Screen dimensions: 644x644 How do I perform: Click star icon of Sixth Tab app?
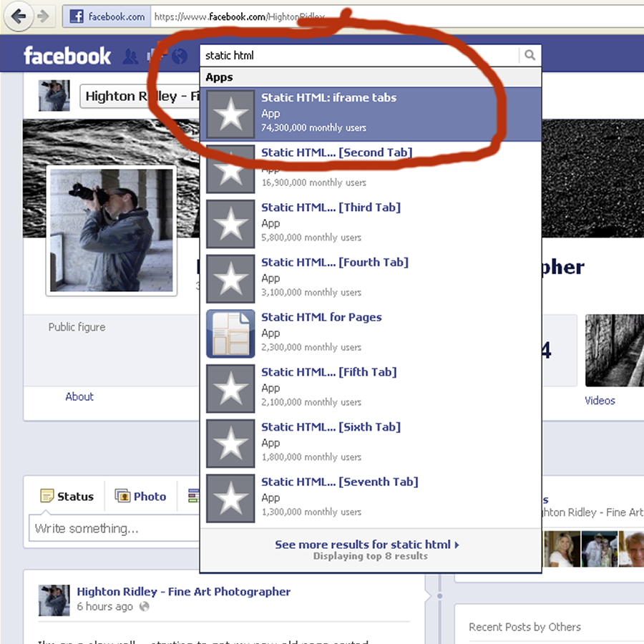click(x=230, y=444)
